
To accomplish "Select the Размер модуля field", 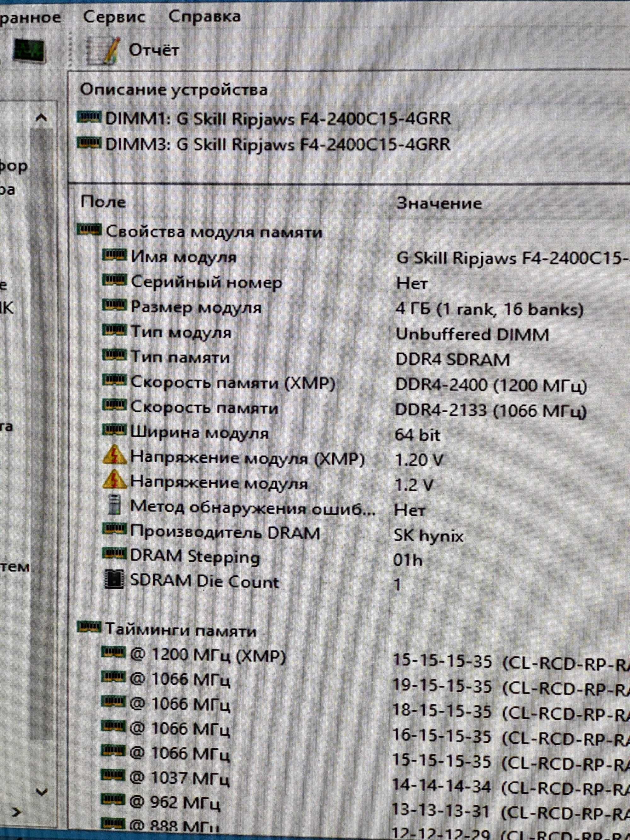I will 196,307.
